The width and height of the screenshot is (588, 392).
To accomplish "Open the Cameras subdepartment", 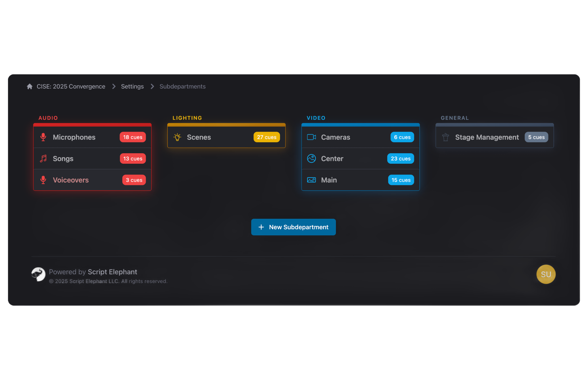I will point(360,137).
